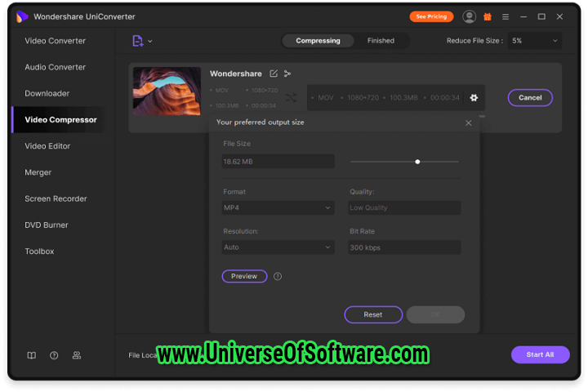Open Screen Recorder

pyautogui.click(x=56, y=198)
